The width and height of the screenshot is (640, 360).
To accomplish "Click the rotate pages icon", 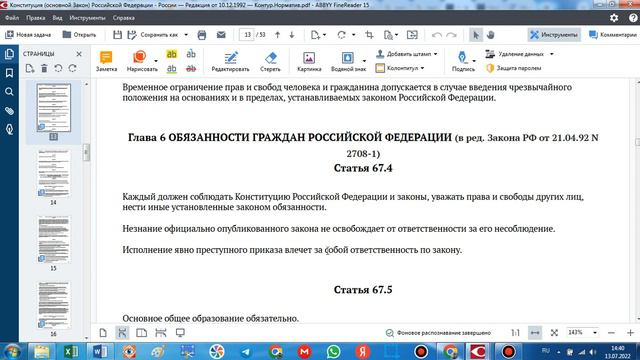I will (342, 35).
